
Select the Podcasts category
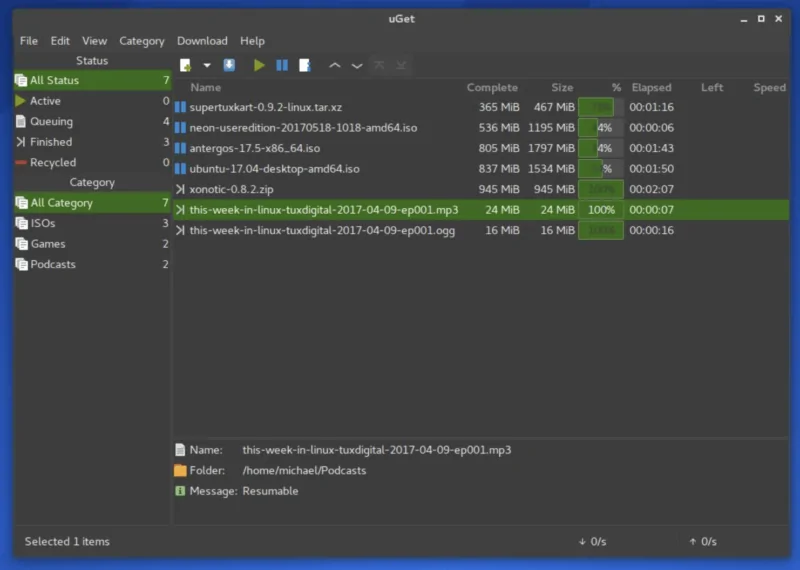point(92,264)
